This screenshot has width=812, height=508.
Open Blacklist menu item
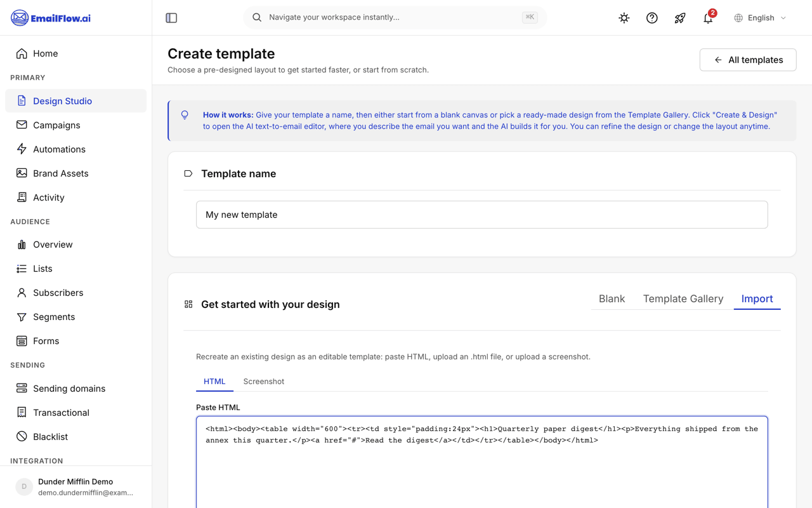(x=75, y=437)
